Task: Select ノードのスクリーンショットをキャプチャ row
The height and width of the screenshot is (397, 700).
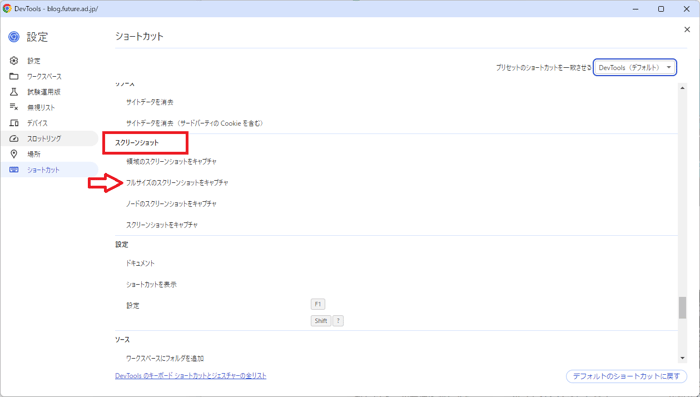Action: (x=396, y=204)
